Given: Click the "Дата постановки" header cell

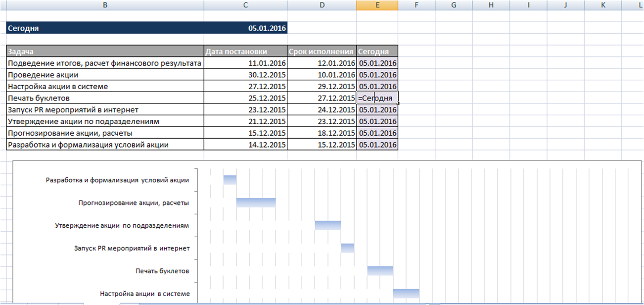Looking at the screenshot, I should [x=245, y=51].
